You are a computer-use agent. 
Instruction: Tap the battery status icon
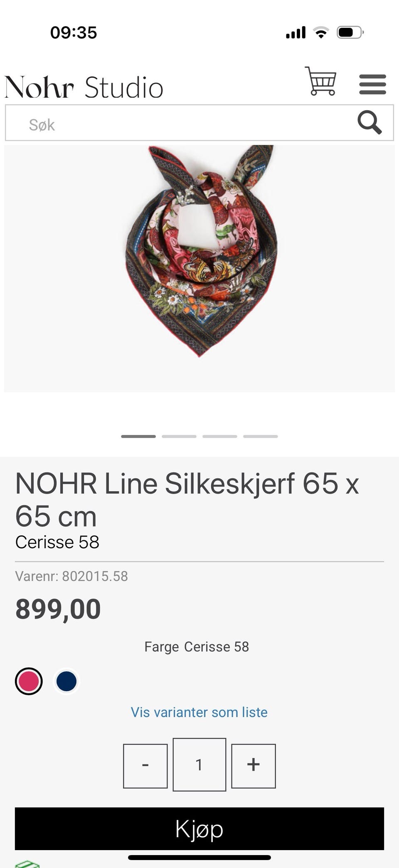click(350, 32)
